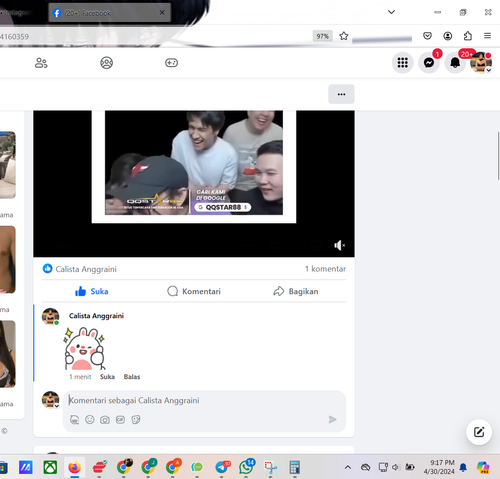Switch commenting identity via avatar dropdown

(x=50, y=400)
